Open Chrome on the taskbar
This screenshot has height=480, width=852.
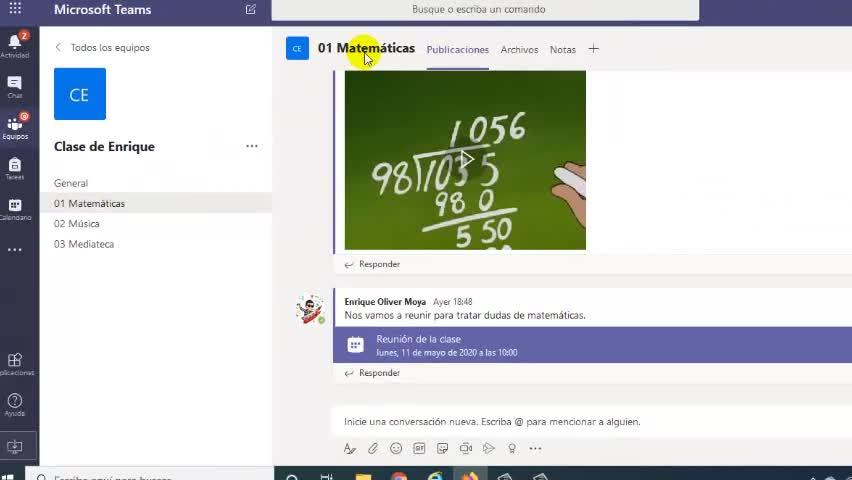(399, 476)
